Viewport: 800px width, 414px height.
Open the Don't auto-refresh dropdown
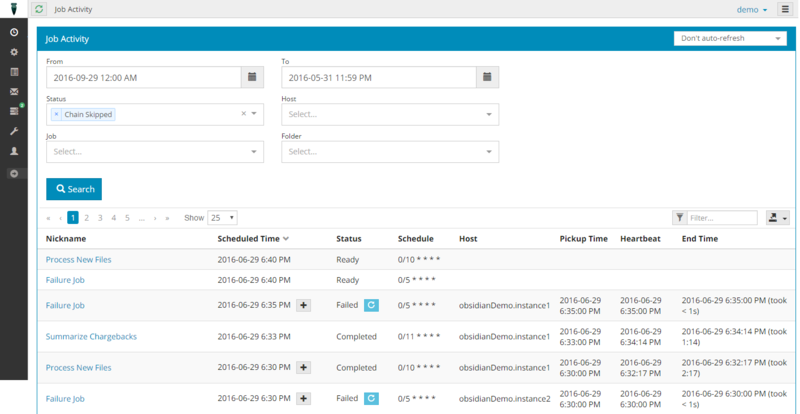(730, 38)
